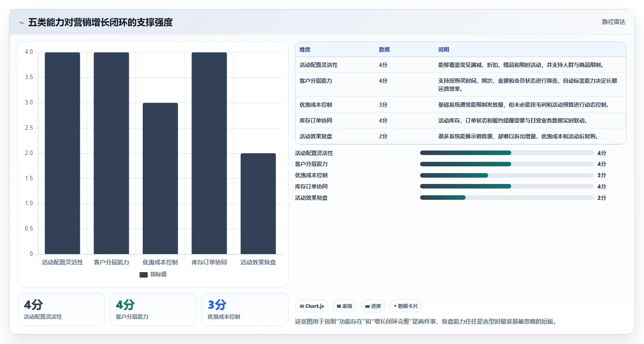Open the 4分 客户分层能力 summary card
The height and width of the screenshot is (344, 644).
tap(153, 309)
